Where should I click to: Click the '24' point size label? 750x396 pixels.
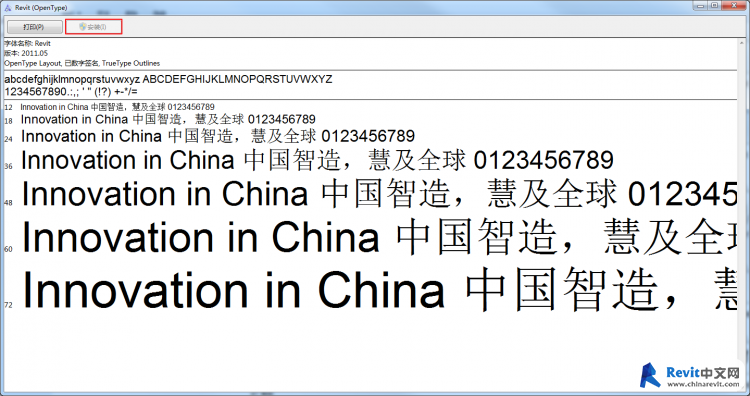coord(8,139)
